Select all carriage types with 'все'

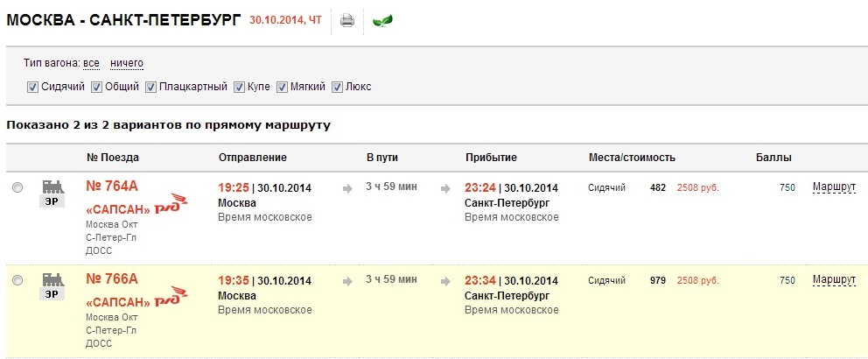91,63
